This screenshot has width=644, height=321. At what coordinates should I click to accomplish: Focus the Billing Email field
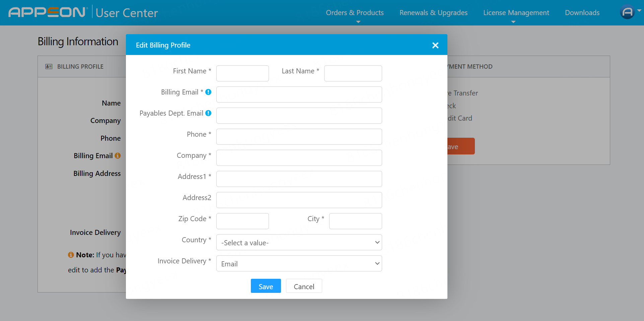pyautogui.click(x=299, y=94)
